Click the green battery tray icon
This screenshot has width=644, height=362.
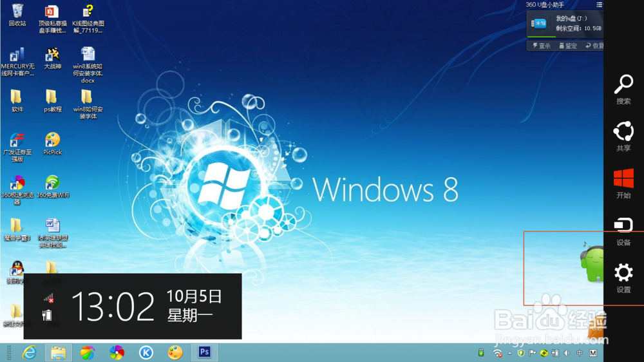point(481,352)
